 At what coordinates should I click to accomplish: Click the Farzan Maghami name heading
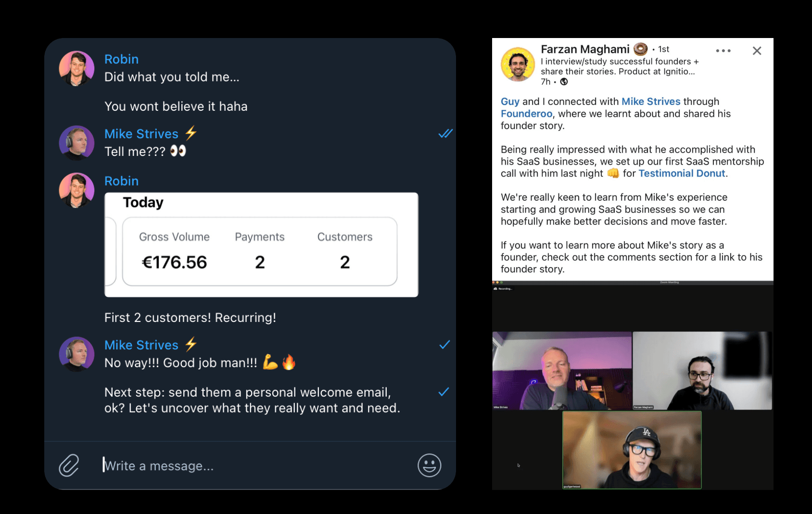585,49
